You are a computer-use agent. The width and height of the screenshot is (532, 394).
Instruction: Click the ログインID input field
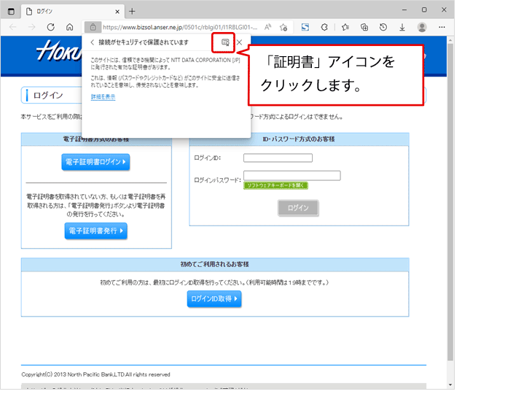click(x=278, y=158)
